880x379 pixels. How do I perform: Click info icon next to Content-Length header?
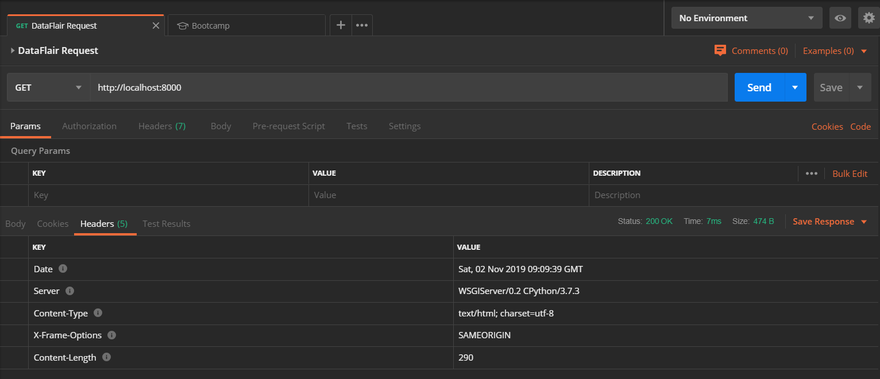pos(106,357)
